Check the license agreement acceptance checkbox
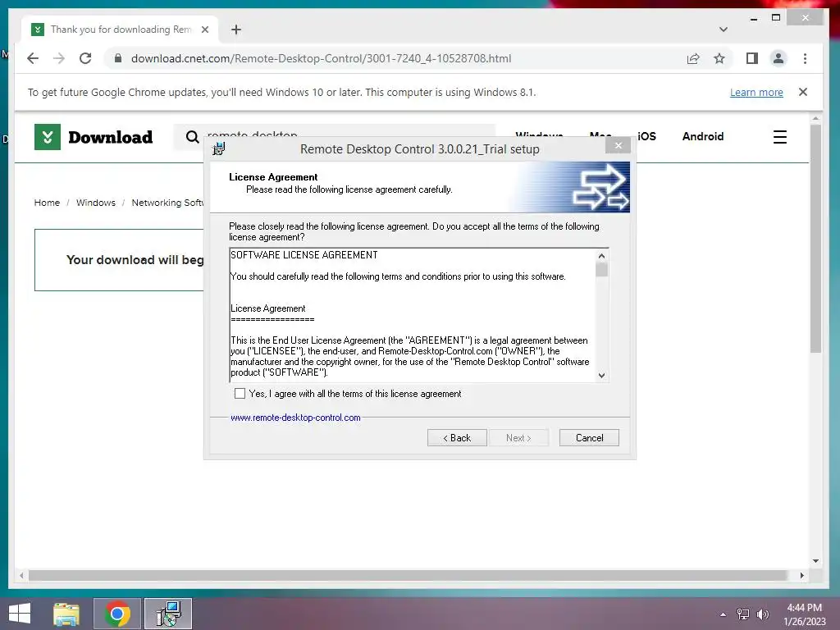840x630 pixels. point(240,394)
